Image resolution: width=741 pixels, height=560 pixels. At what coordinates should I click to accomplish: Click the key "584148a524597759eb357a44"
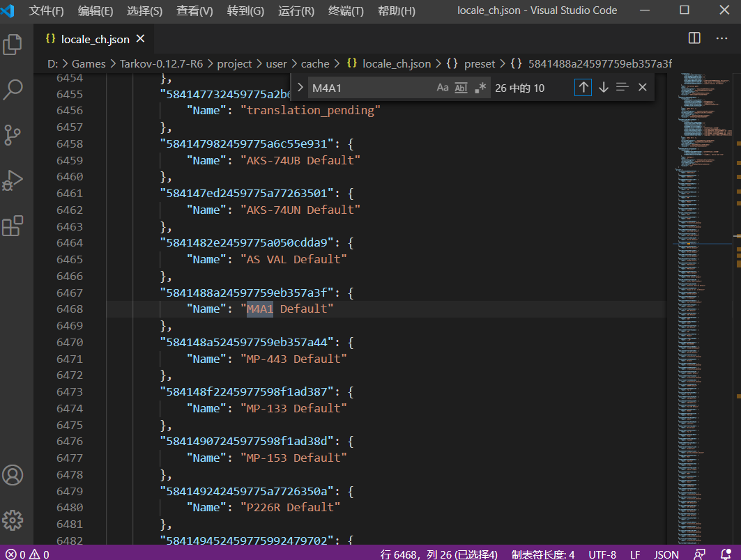pyautogui.click(x=247, y=342)
